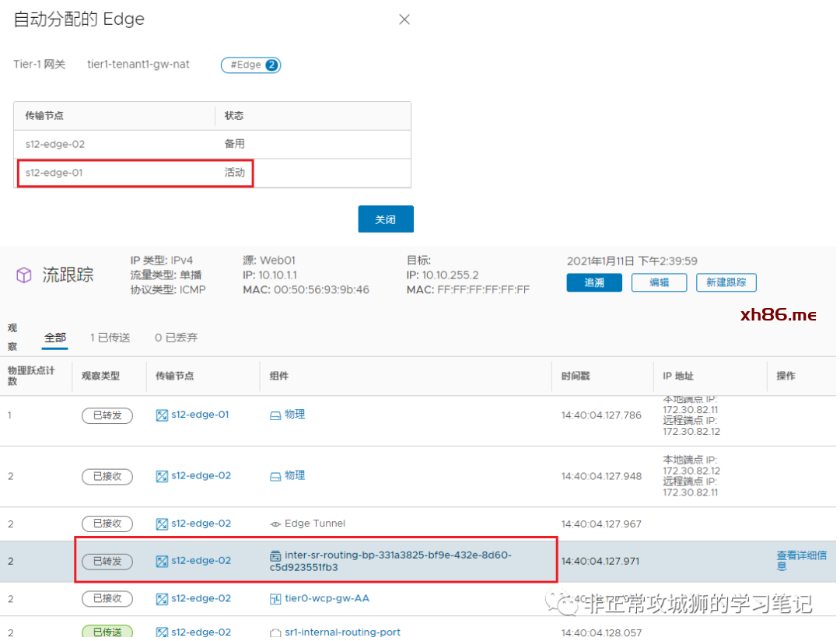Screen dimensions: 840x641
Task: Click the 编辑 edit button
Action: tap(659, 282)
